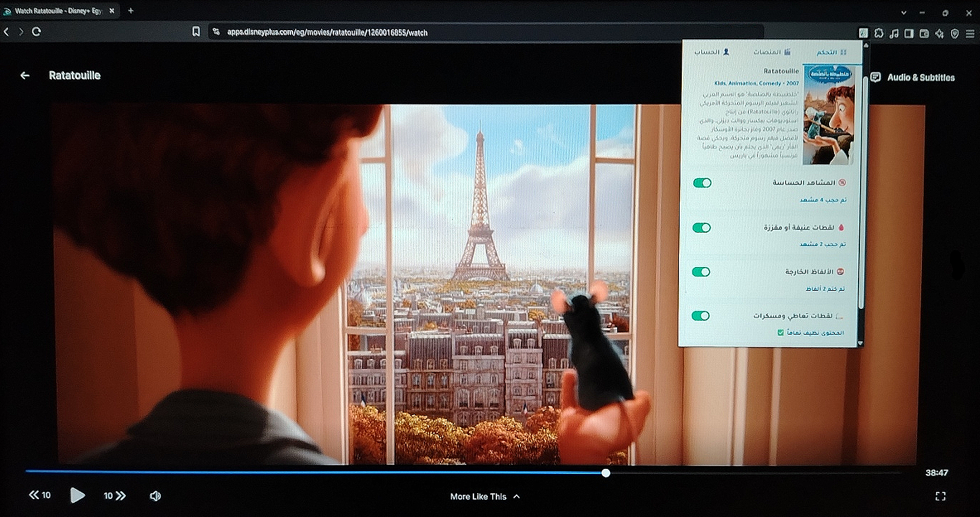
Task: Select the Watch Ratatouille browser tab
Action: (60, 11)
